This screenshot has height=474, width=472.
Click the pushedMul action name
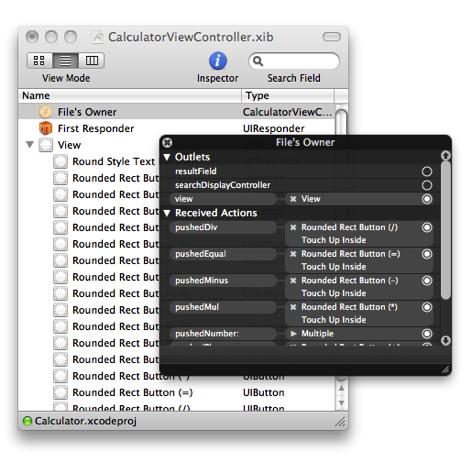point(197,307)
